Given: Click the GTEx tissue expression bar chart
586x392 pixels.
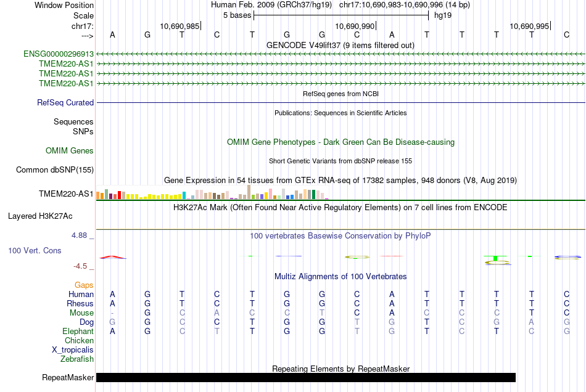Looking at the screenshot, I should point(212,192).
